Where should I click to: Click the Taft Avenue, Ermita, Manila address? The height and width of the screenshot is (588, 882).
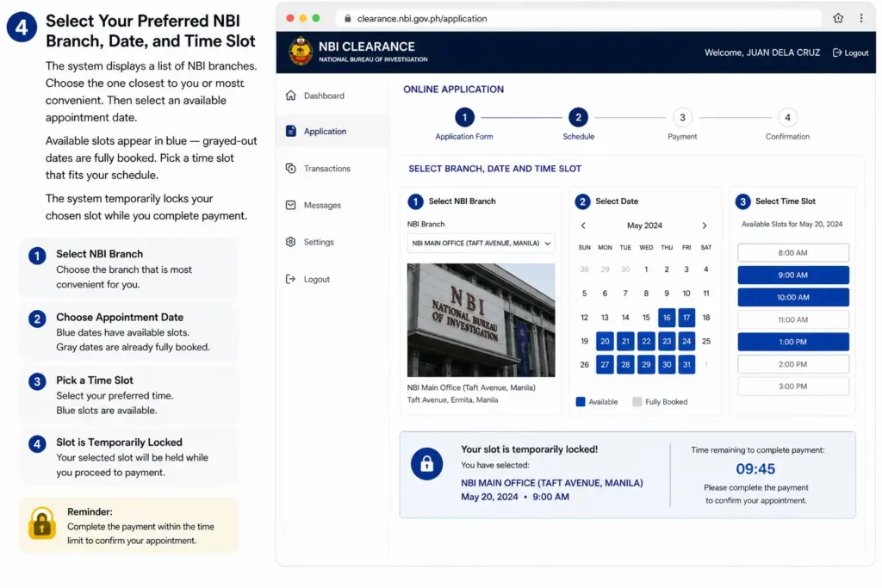[453, 400]
